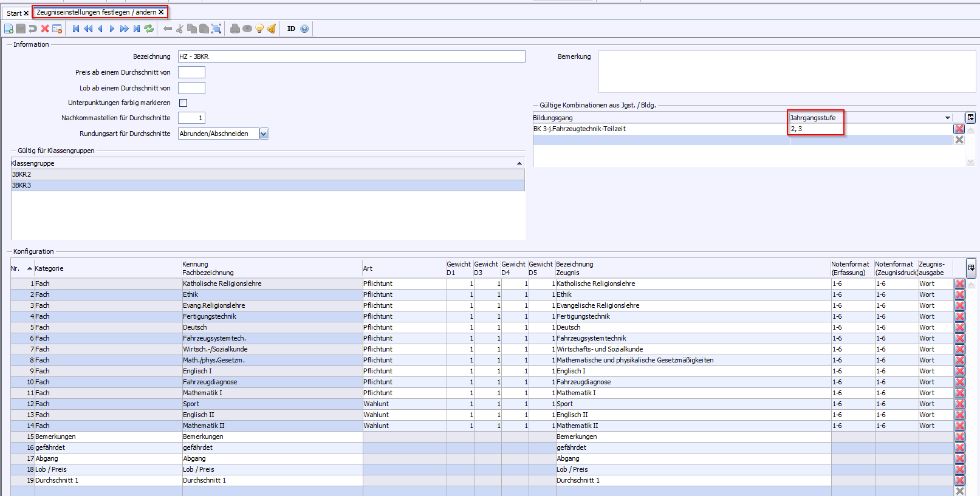The height and width of the screenshot is (496, 980).
Task: Select the Zeugniseinstellungen festlegen / ändern tab
Action: tap(96, 12)
